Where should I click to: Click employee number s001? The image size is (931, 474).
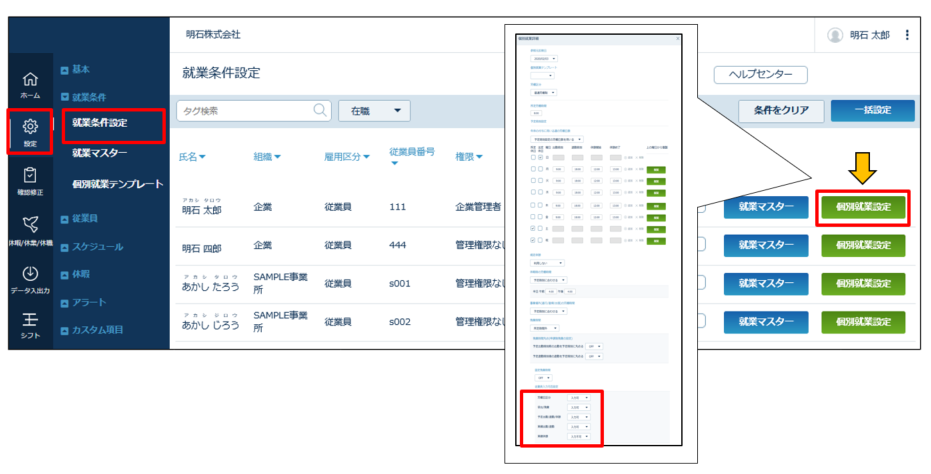(x=400, y=283)
